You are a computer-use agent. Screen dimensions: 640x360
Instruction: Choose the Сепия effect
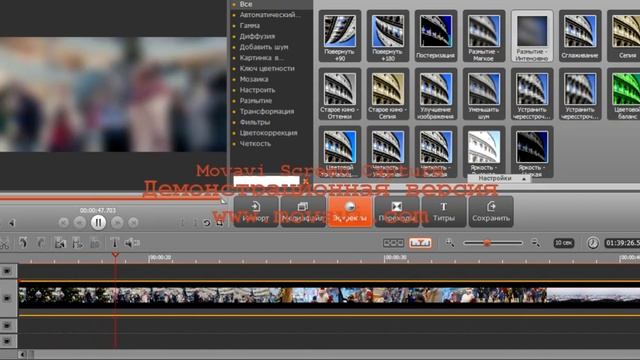coord(624,36)
